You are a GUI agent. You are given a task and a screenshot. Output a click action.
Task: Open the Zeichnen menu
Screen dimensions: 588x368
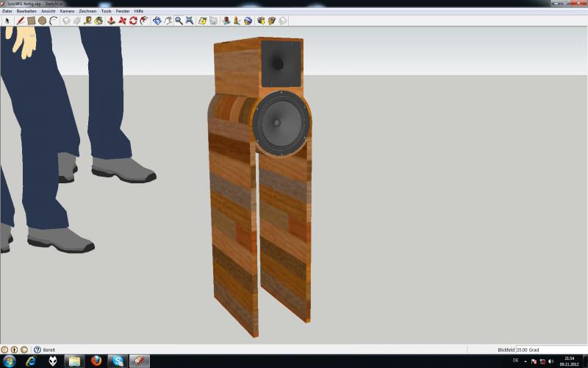(x=87, y=12)
